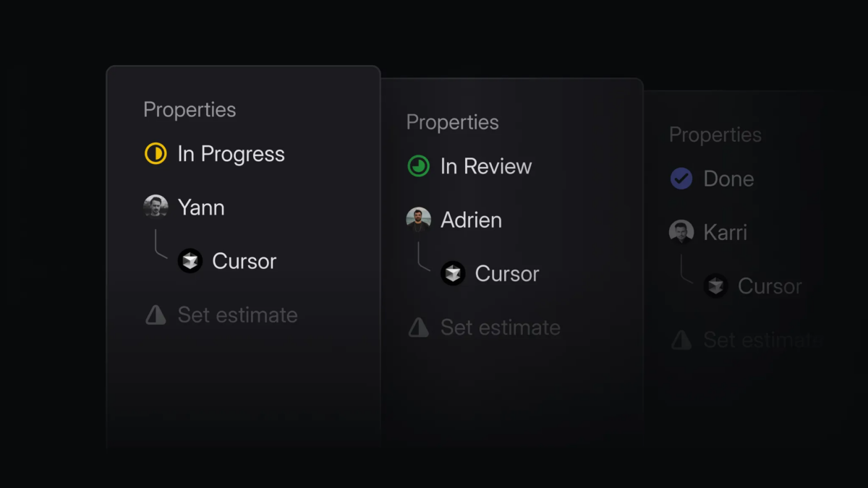
Task: Open the In Review status dropdown
Action: (486, 166)
